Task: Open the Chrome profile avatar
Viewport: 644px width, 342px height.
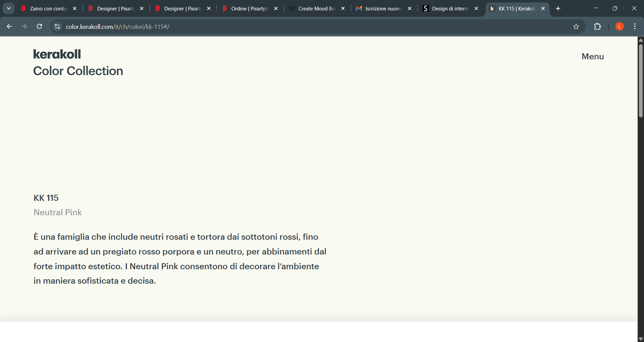Action: [620, 26]
